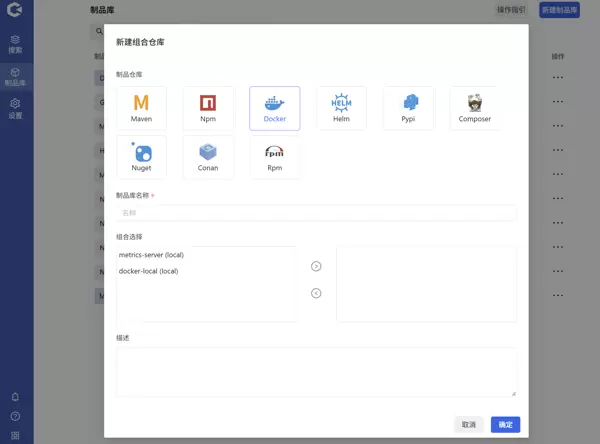Choose the Npm repository type

[208, 108]
